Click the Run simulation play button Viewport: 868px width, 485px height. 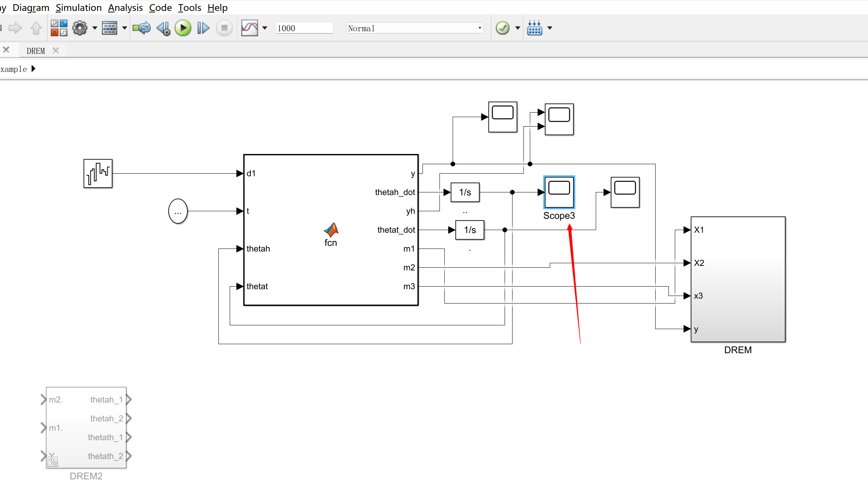pos(183,28)
